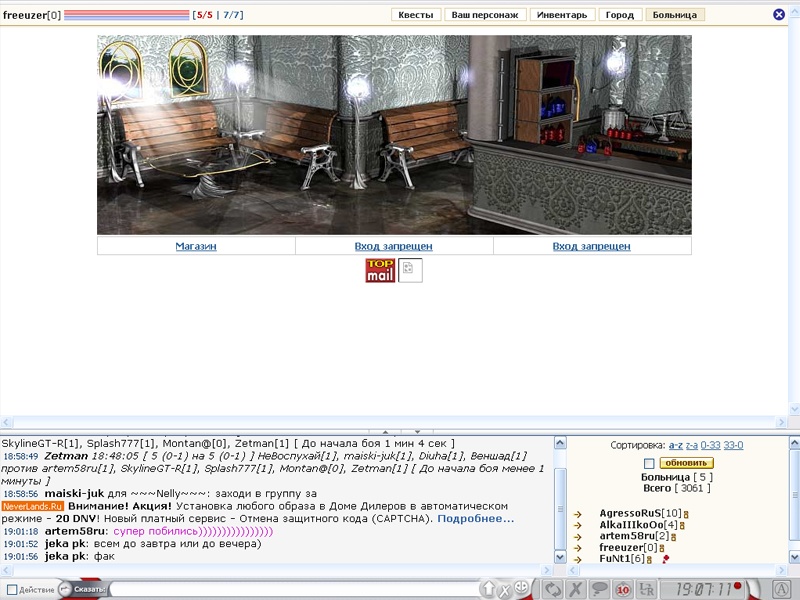Click the chat pane scrollbar up arrow
800x600 pixels.
click(x=560, y=443)
